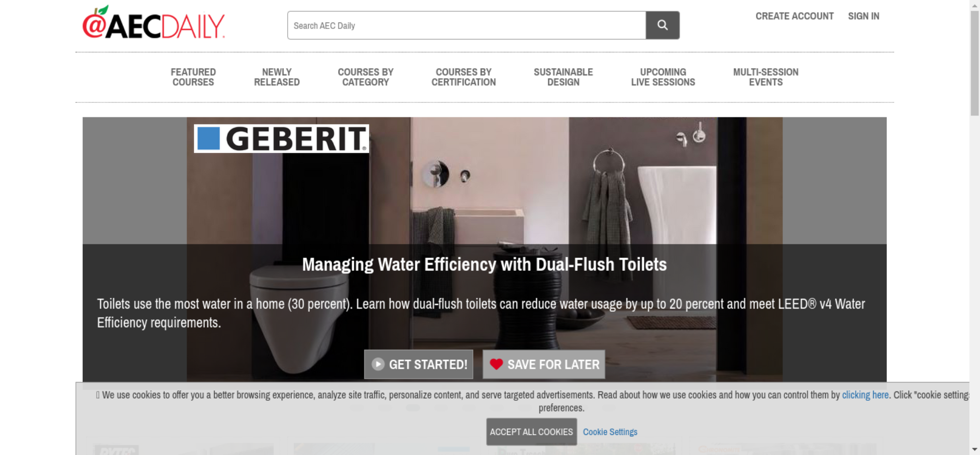
Task: Click the heart icon on Save For Later
Action: pyautogui.click(x=496, y=364)
